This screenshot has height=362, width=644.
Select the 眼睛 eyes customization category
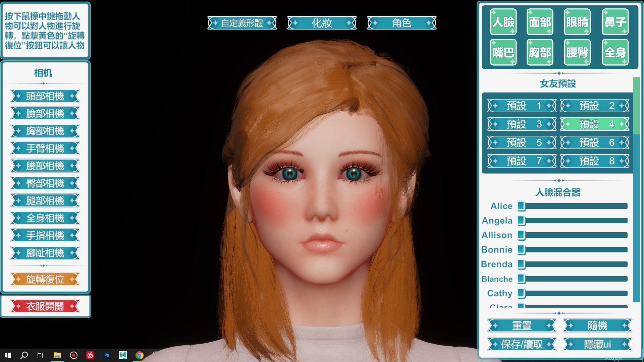(577, 22)
